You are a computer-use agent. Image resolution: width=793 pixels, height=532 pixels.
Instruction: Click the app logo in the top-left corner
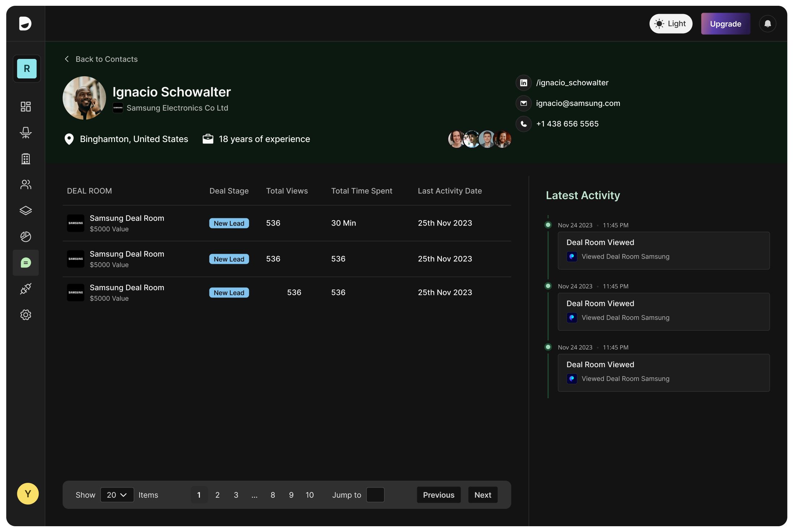(x=25, y=24)
